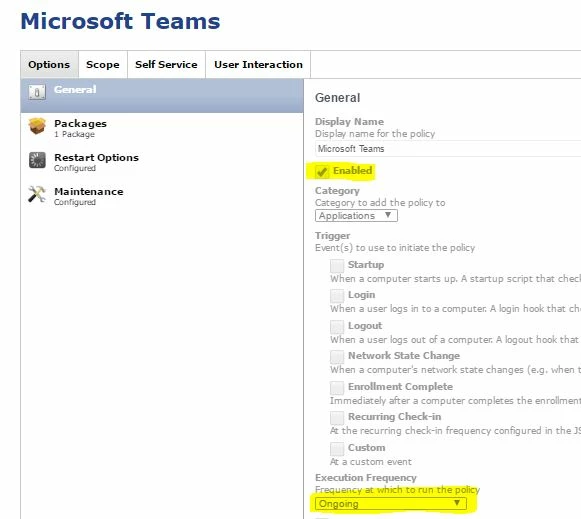Select the General payload entry
The height and width of the screenshot is (519, 581).
point(162,96)
